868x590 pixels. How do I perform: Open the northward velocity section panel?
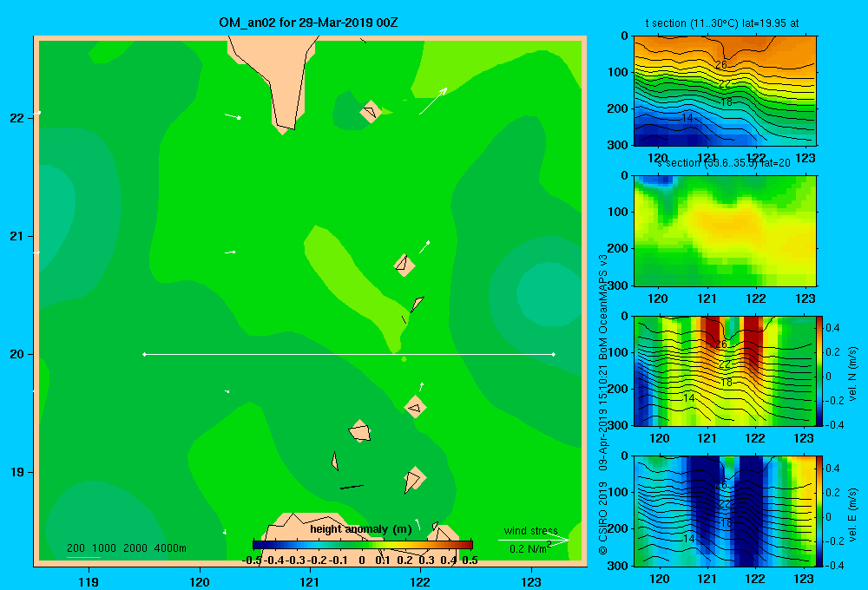click(x=725, y=370)
